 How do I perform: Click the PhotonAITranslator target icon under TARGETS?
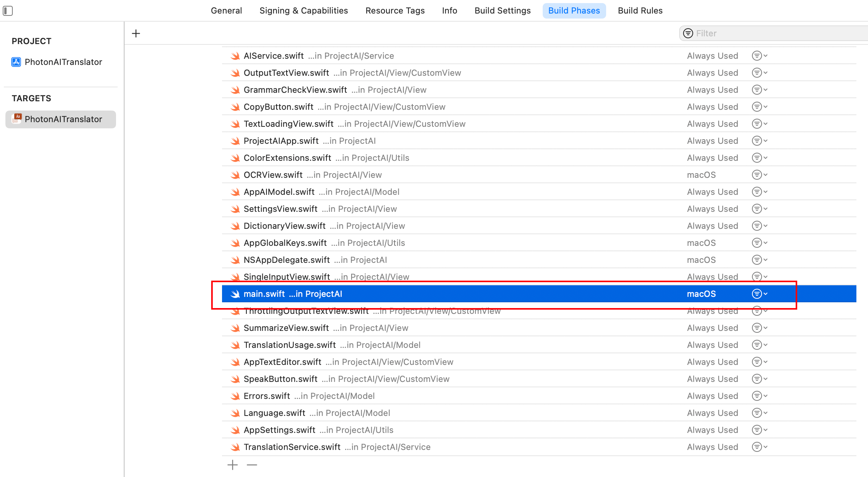[x=16, y=119]
